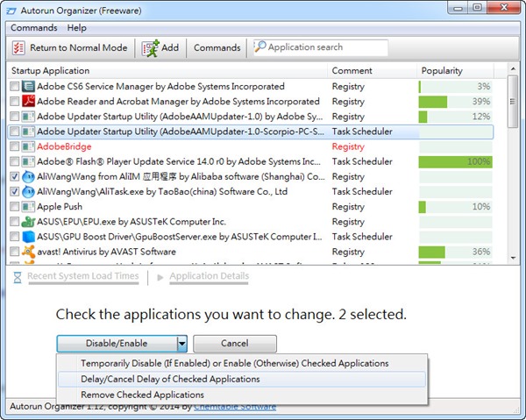This screenshot has height=420, width=526.
Task: Choose Delay/Cancel Delay of Checked Applications
Action: (x=242, y=379)
